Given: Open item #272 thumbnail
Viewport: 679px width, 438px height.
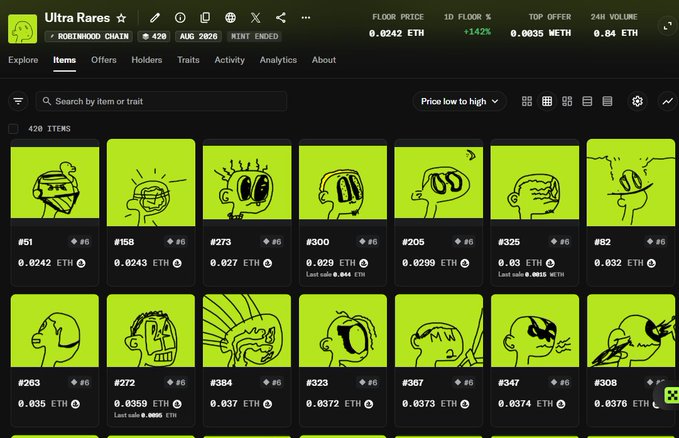Looking at the screenshot, I should point(151,331).
